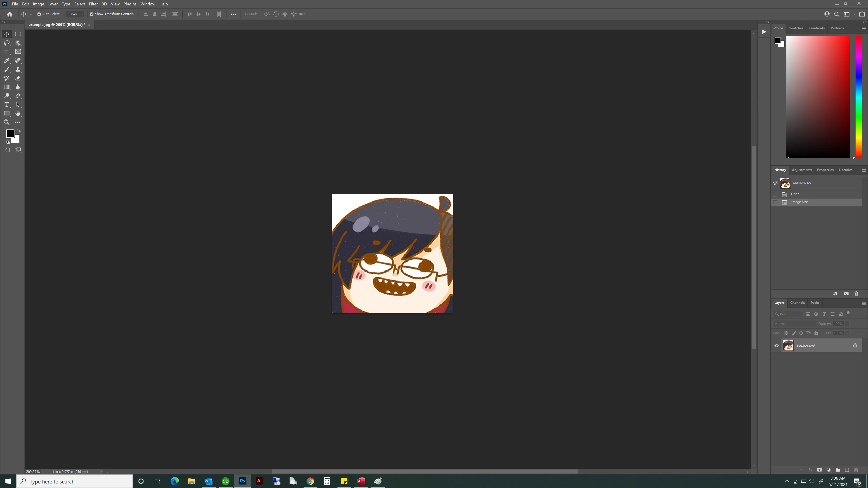Disable Show Transform Controls checkbox
This screenshot has width=868, height=488.
[x=92, y=14]
